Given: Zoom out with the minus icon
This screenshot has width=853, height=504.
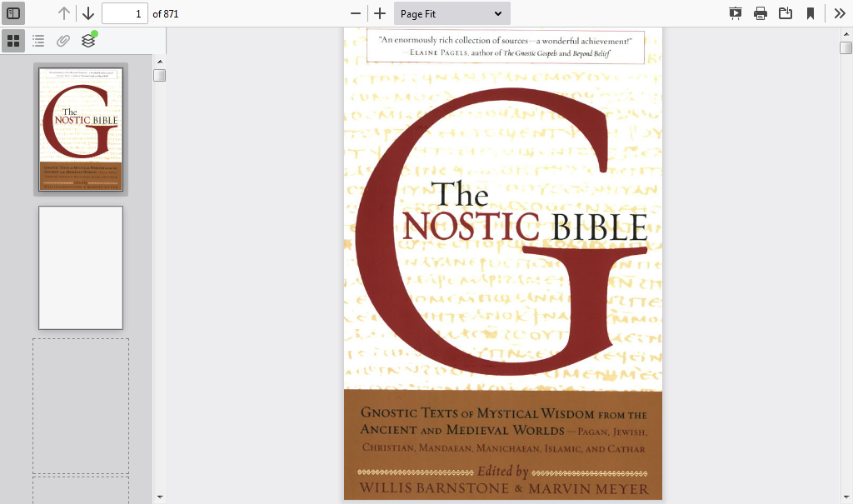Looking at the screenshot, I should point(356,13).
